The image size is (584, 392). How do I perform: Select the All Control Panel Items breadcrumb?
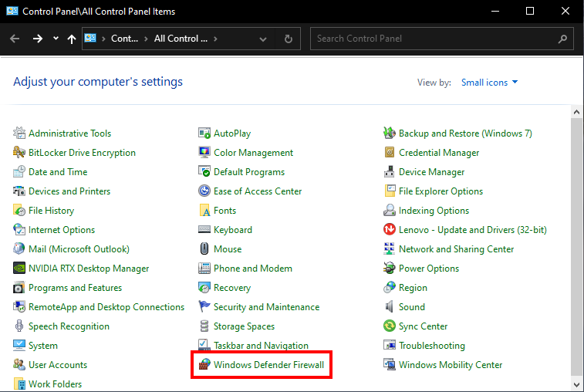tap(181, 39)
